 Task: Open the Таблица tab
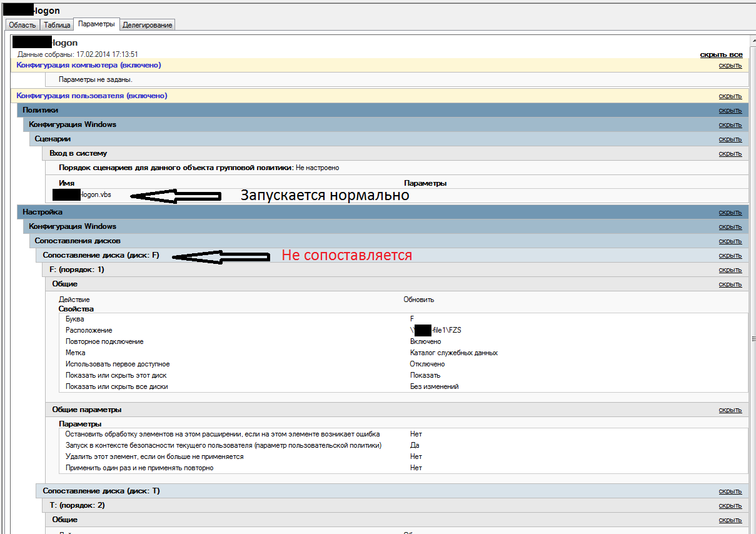(57, 25)
